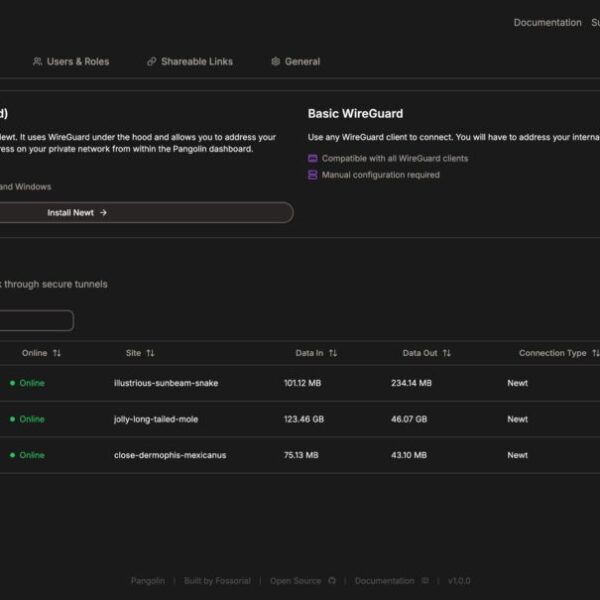Image resolution: width=600 pixels, height=600 pixels.
Task: Click the 123.46 GB data in value
Action: tap(304, 419)
